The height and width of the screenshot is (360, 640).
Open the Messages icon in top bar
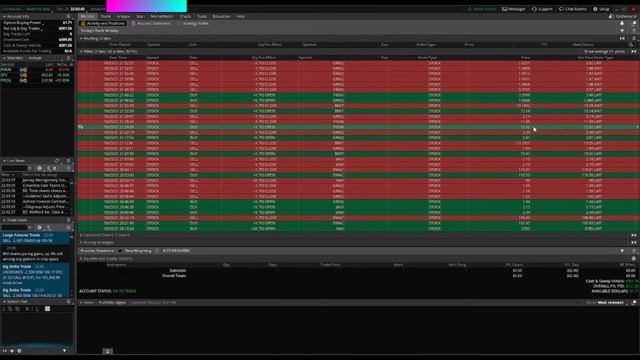point(505,9)
